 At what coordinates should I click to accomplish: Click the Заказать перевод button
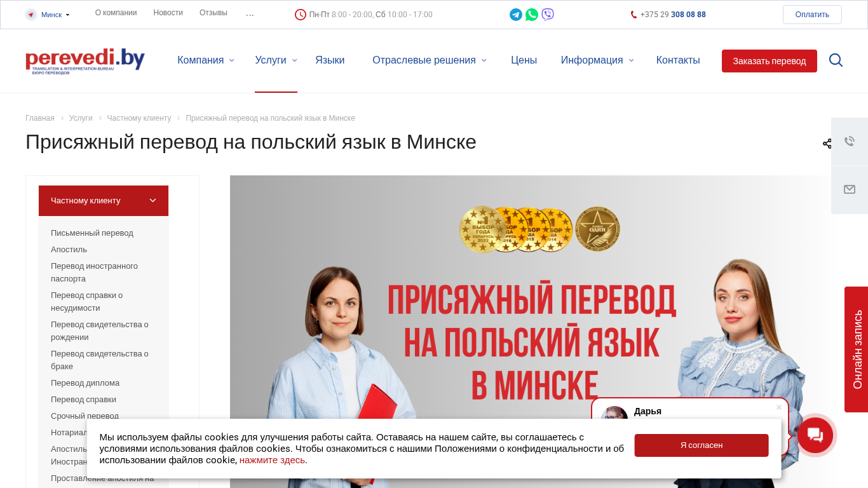coord(770,61)
